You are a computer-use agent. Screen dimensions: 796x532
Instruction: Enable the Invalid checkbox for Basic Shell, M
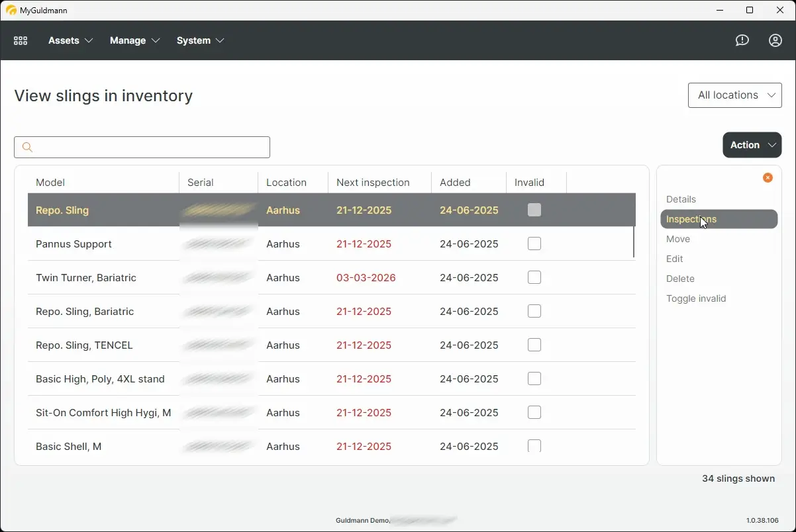coord(534,447)
